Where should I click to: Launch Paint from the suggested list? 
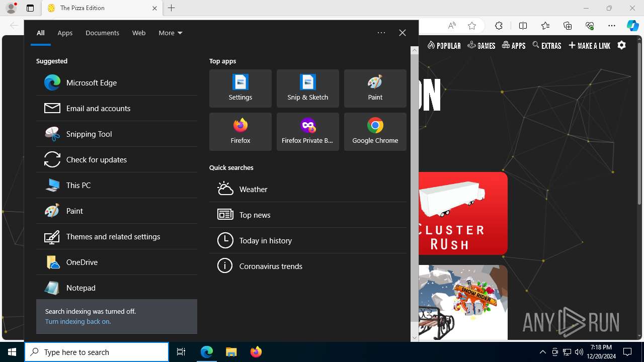[x=117, y=211]
